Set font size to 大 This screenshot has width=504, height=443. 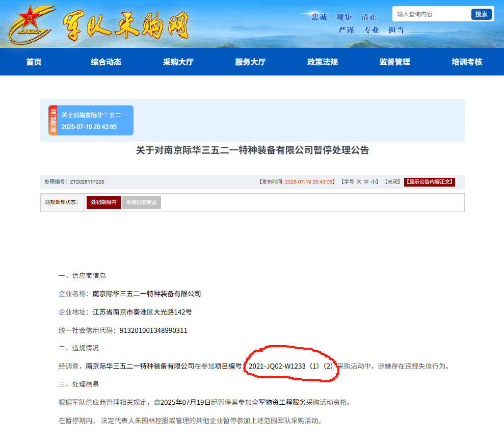[x=359, y=182]
